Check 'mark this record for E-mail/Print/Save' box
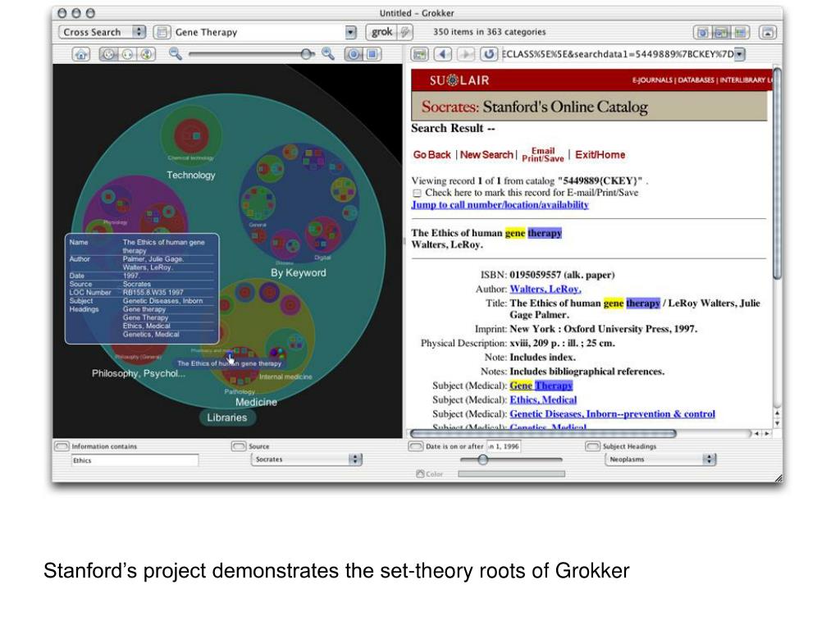840x630 pixels. tap(417, 193)
